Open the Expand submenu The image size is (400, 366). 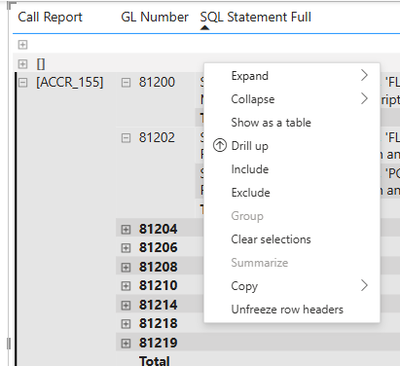[292, 76]
